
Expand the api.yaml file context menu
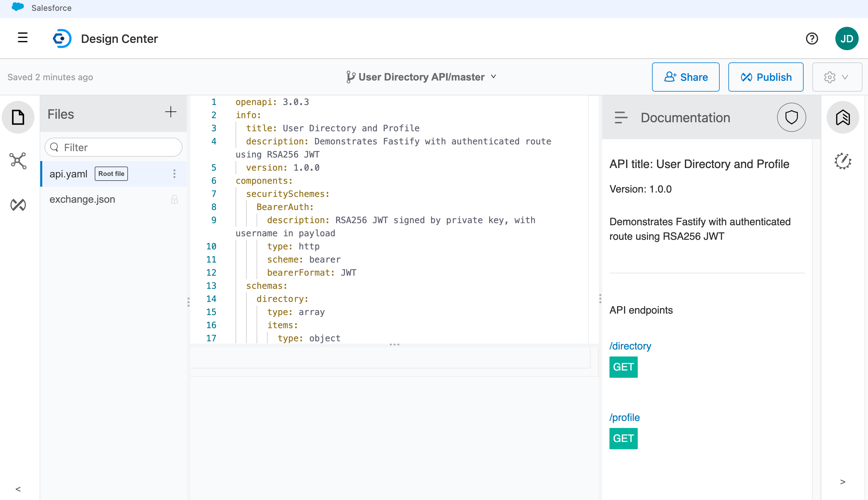pyautogui.click(x=175, y=174)
